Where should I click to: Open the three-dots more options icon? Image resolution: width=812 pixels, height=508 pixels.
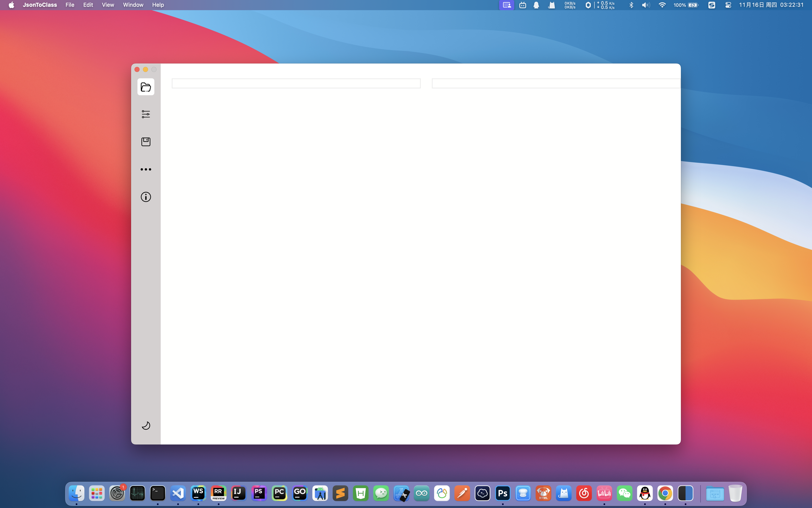pyautogui.click(x=146, y=169)
